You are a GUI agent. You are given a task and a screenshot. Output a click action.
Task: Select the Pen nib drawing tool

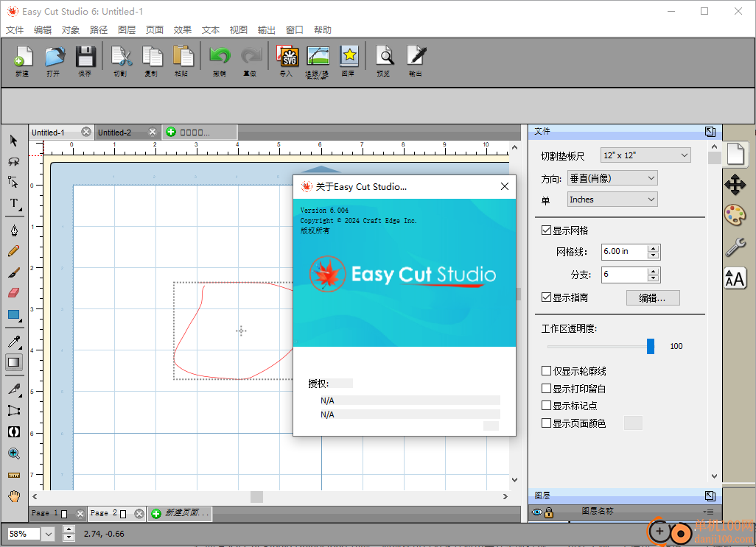click(x=14, y=230)
